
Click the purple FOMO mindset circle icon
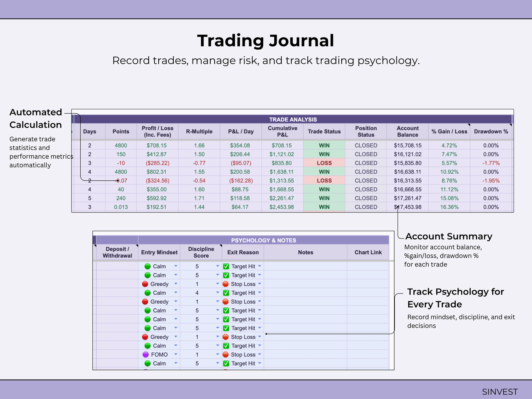tap(145, 354)
